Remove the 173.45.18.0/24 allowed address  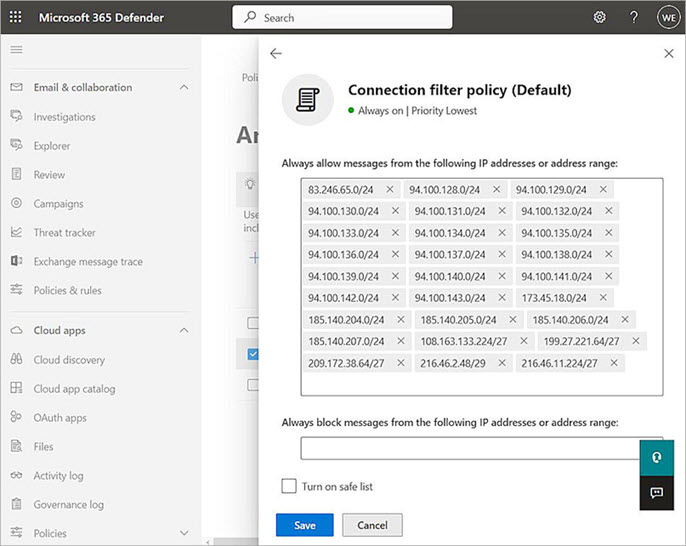603,297
